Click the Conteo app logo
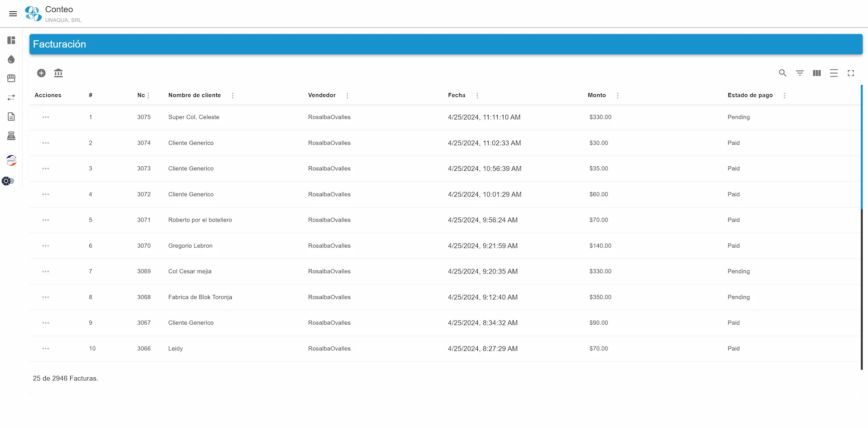Viewport: 868px width, 428px height. click(33, 14)
